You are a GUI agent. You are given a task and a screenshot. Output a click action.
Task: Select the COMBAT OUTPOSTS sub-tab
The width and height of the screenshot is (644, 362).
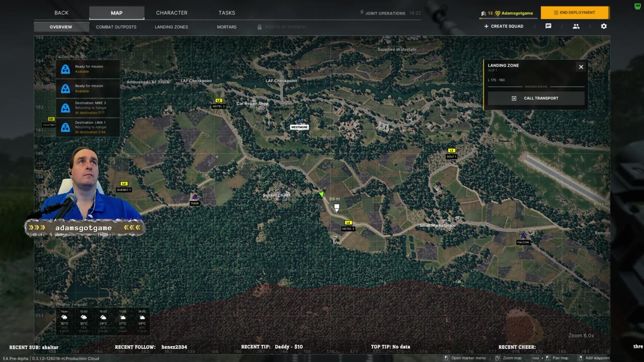pyautogui.click(x=116, y=27)
